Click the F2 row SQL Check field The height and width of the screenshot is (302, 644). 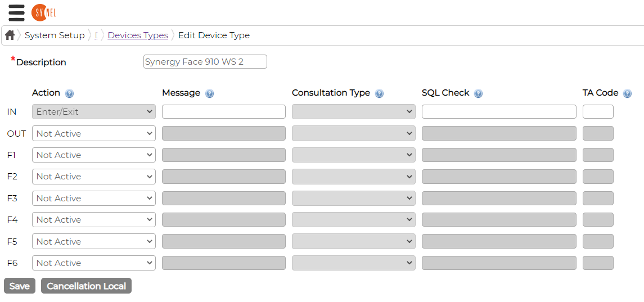click(499, 176)
